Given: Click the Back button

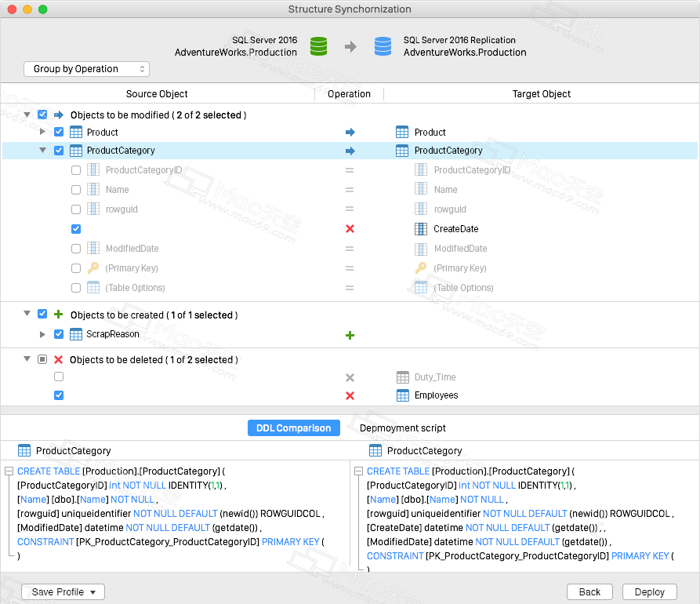Looking at the screenshot, I should [x=589, y=592].
